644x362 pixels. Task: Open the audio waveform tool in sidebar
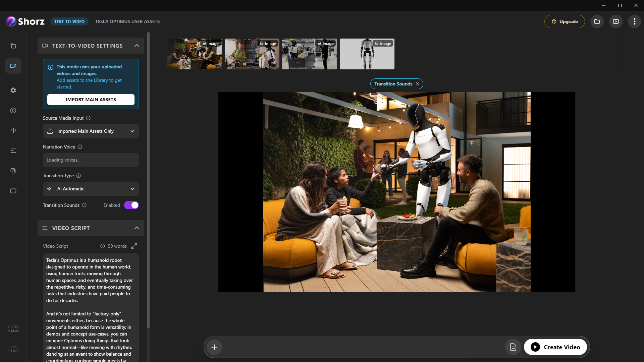tap(13, 130)
